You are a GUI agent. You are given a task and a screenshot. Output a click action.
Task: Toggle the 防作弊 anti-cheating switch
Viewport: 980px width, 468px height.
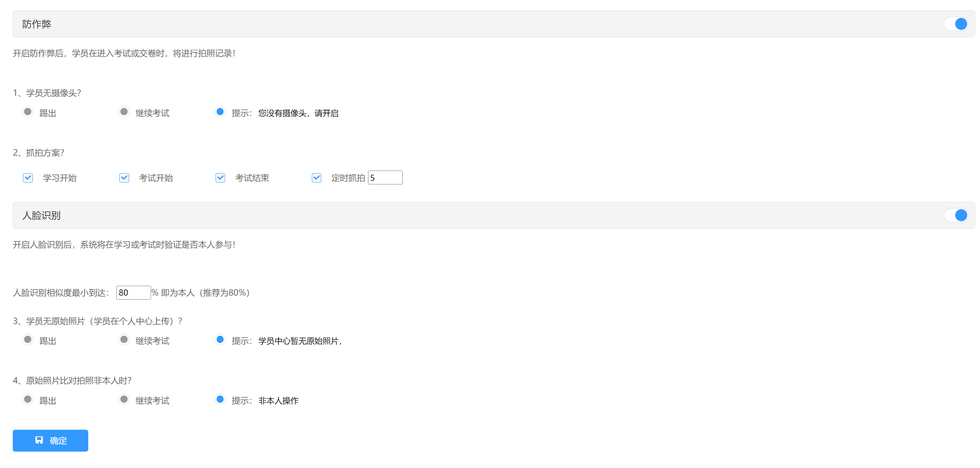pos(956,24)
